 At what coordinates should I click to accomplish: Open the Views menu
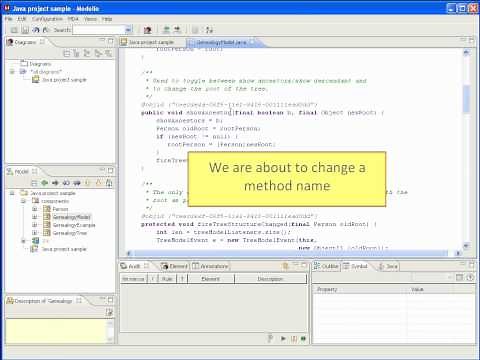pos(90,19)
